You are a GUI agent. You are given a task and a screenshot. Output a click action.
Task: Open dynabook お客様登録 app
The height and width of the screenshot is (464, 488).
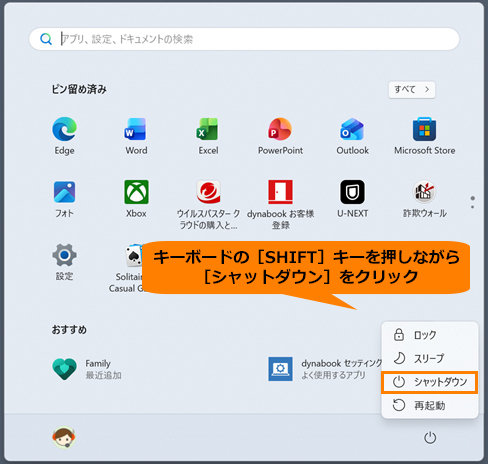point(280,192)
